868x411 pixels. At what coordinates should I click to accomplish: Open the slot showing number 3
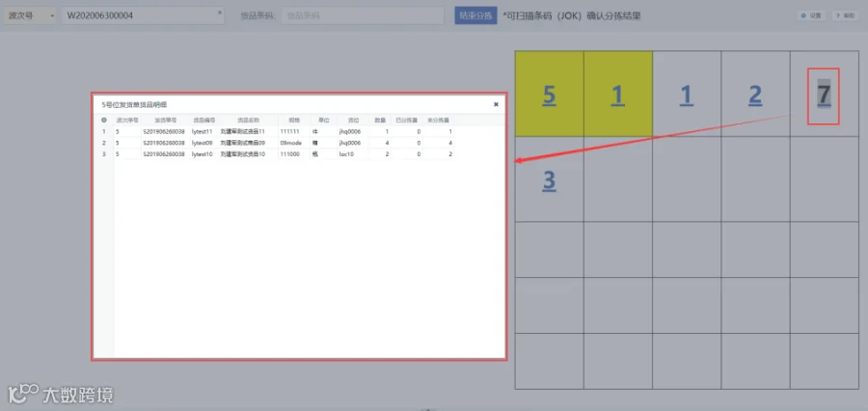click(549, 180)
